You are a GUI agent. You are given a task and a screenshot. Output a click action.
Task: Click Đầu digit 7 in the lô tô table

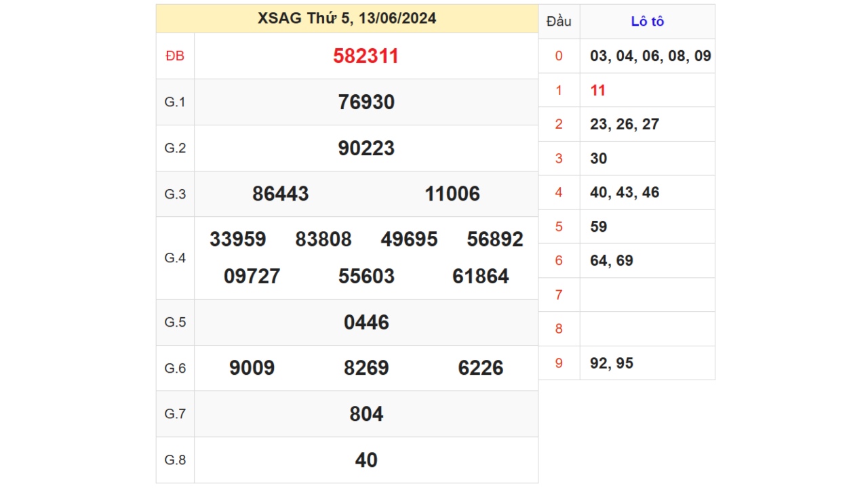[x=559, y=295]
